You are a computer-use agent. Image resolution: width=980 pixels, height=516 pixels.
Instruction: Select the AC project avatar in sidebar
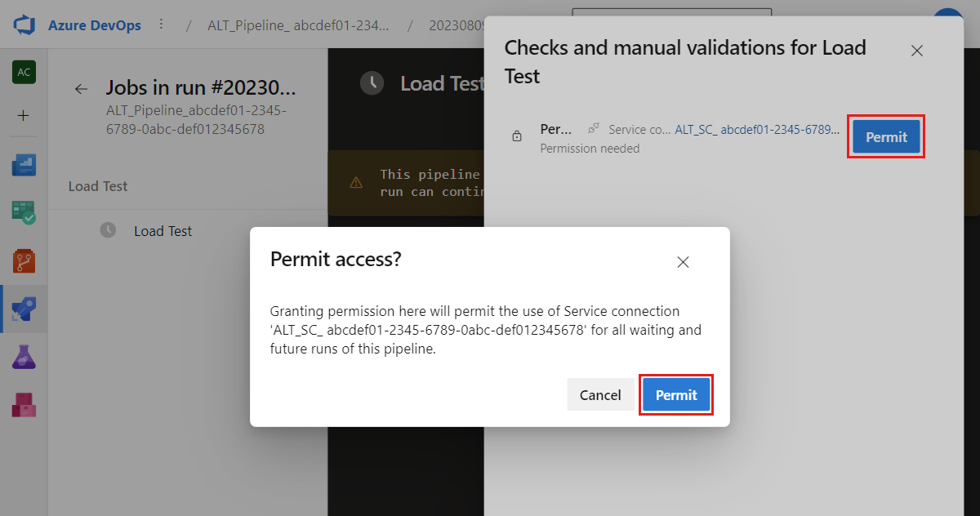[24, 73]
